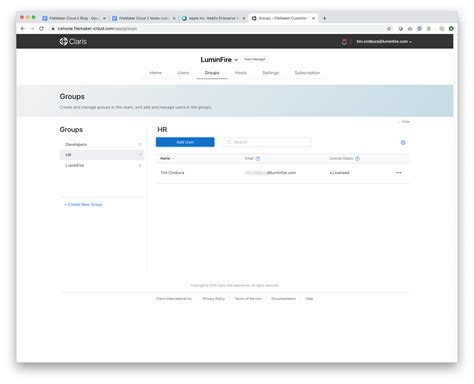The width and height of the screenshot is (474, 384).
Task: Open the Settings tab
Action: click(271, 73)
